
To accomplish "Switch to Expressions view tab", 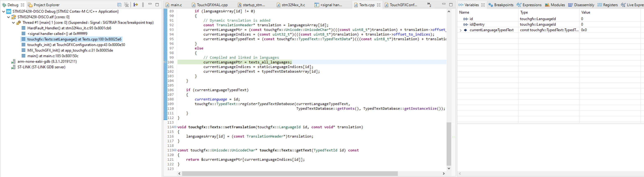I will tap(529, 5).
